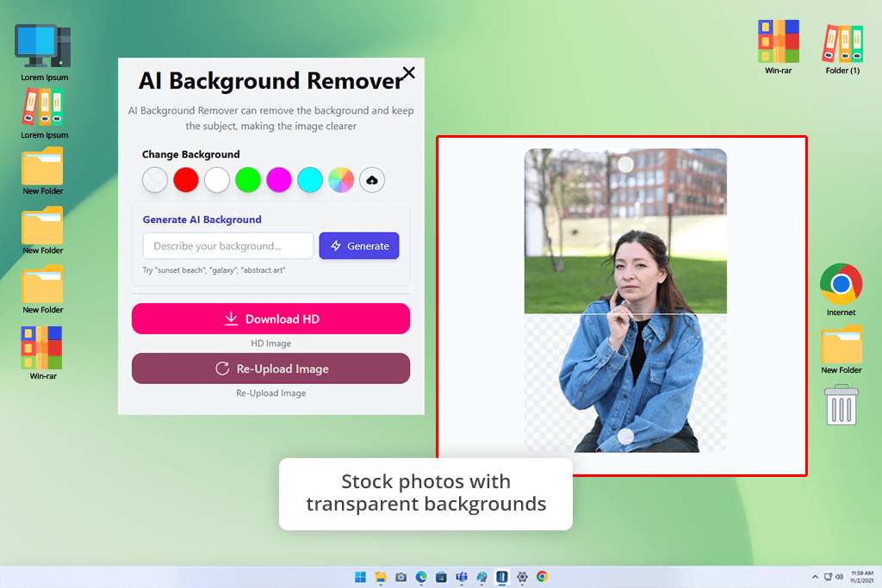Open Win-rar icon beside Folder (1)
Screen dimensions: 882x588
click(778, 47)
